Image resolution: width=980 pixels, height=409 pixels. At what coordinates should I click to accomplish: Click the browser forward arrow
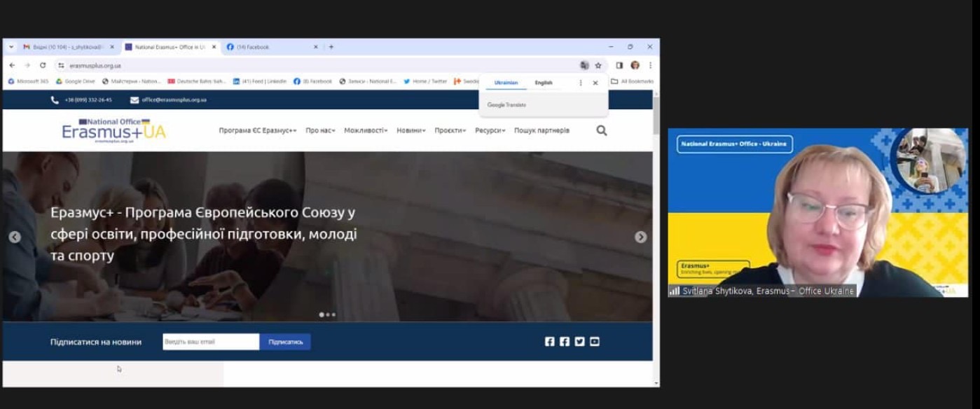click(x=27, y=65)
